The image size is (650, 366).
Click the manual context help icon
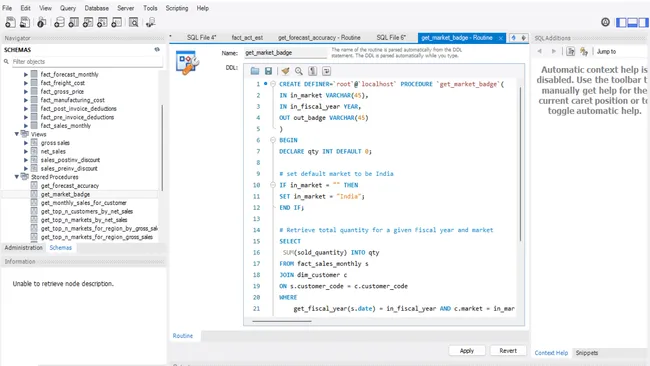(571, 51)
